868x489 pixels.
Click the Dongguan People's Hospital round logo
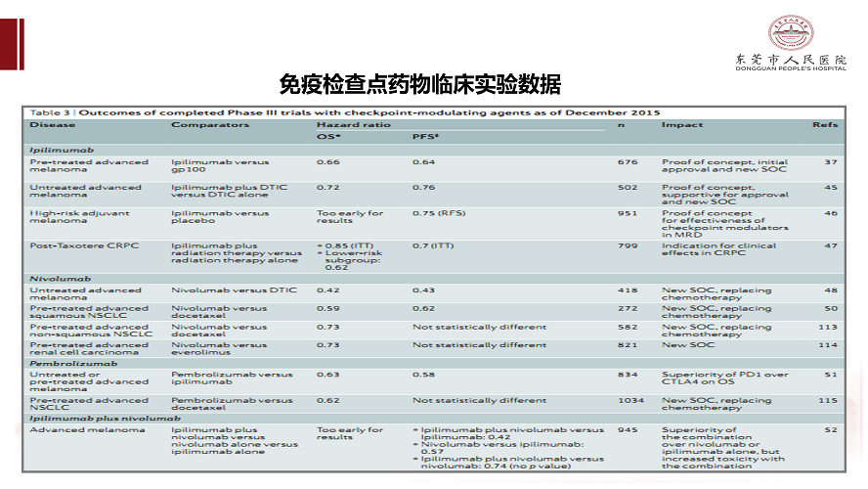tap(791, 32)
